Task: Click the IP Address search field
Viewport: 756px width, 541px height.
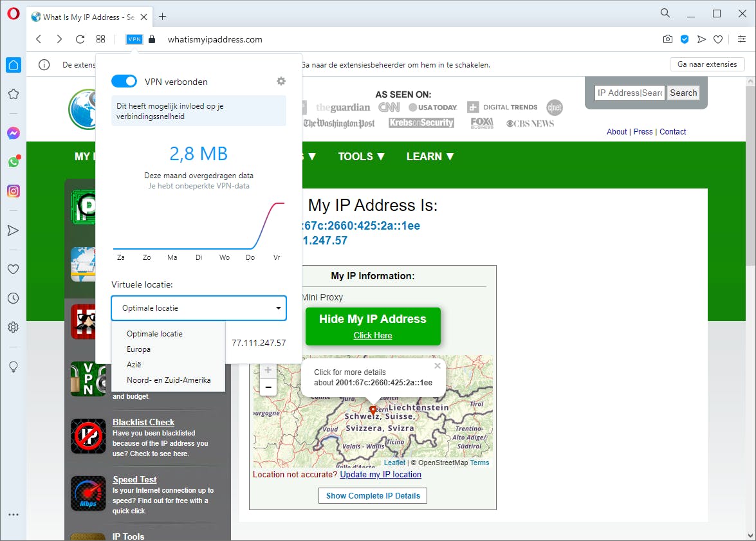Action: (x=630, y=93)
